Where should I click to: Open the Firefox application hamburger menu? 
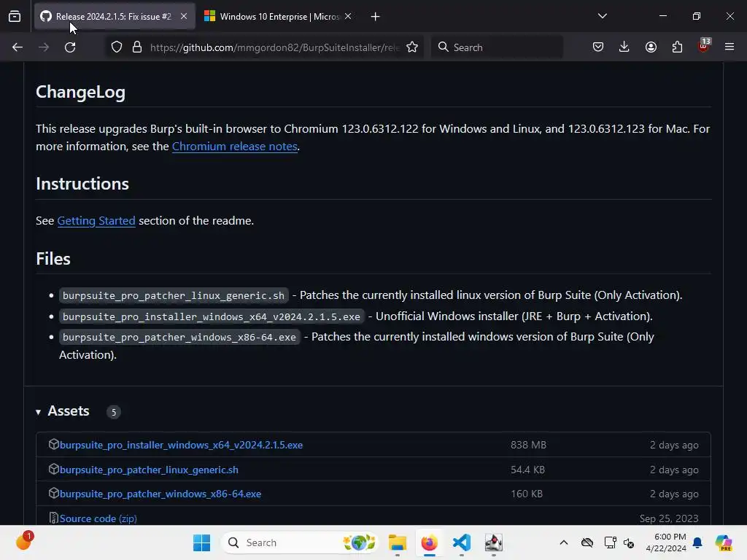[729, 47]
